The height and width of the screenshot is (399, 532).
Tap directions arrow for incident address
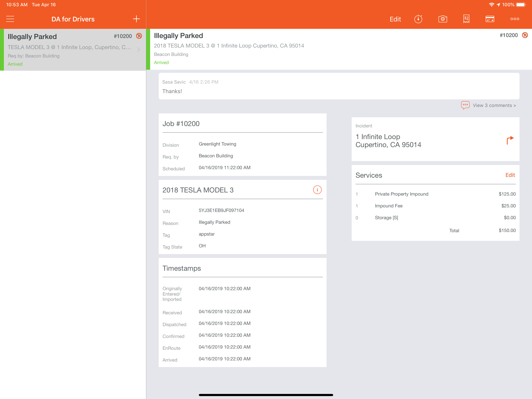click(510, 140)
